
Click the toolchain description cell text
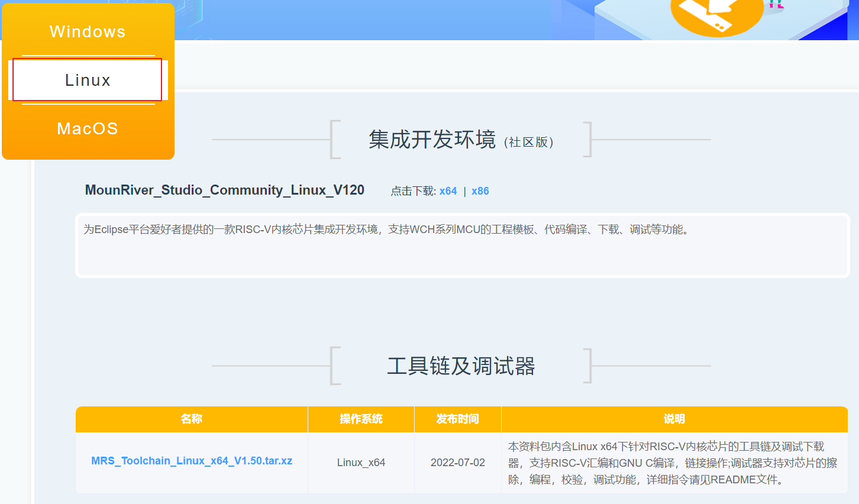(x=673, y=463)
